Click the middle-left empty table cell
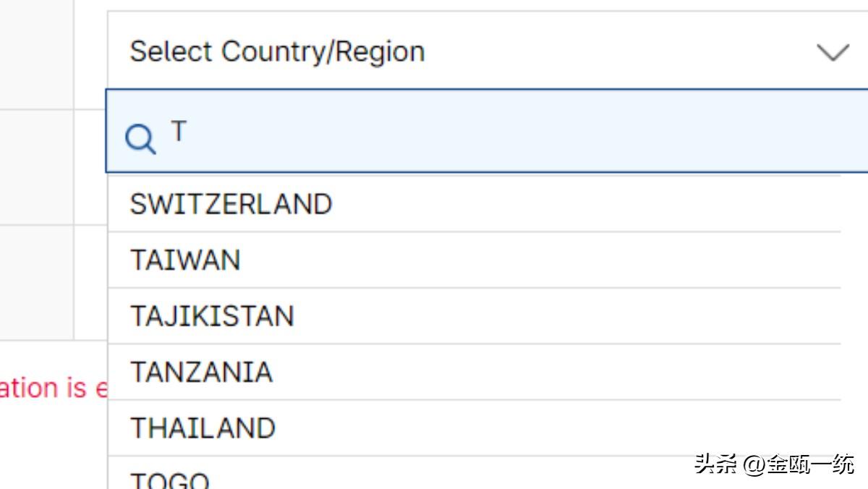The image size is (868, 489). point(36,166)
